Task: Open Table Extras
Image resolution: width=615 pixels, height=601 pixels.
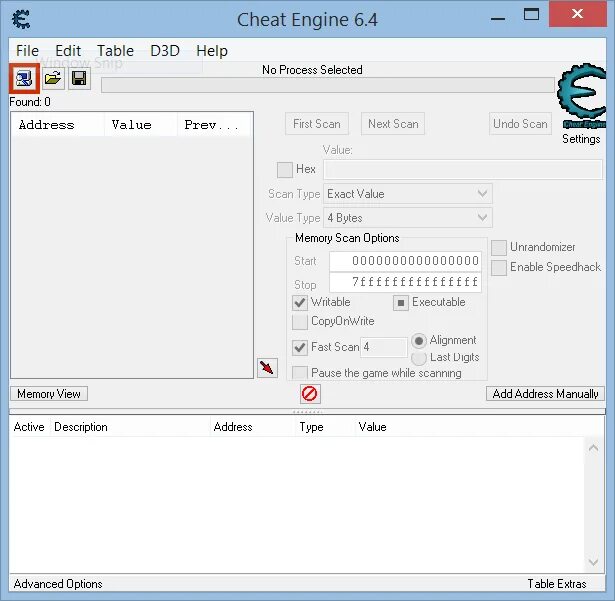Action: pos(557,584)
